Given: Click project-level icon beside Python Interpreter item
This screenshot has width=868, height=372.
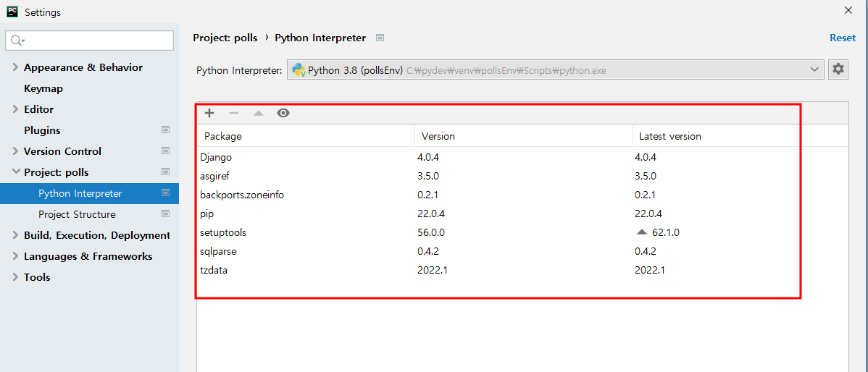Looking at the screenshot, I should click(x=165, y=193).
